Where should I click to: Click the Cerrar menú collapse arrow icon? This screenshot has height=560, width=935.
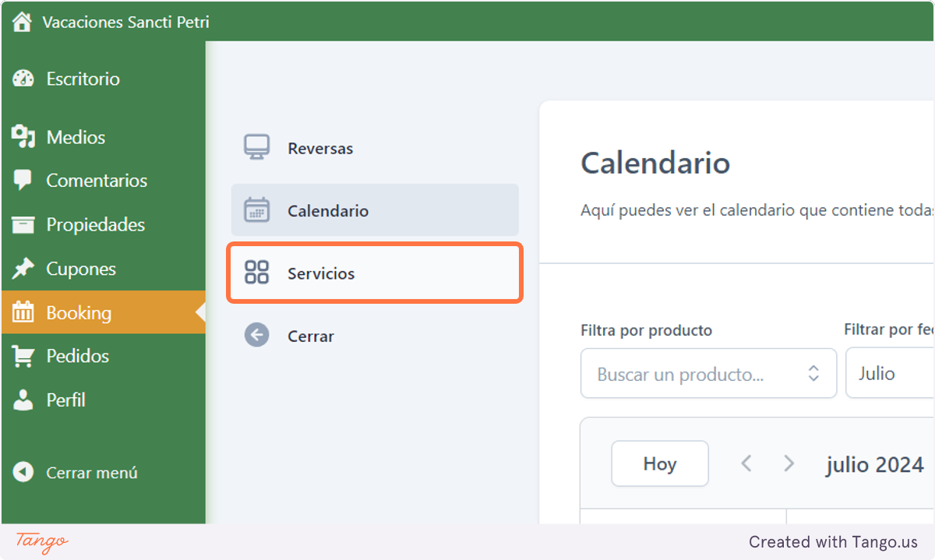[x=23, y=472]
